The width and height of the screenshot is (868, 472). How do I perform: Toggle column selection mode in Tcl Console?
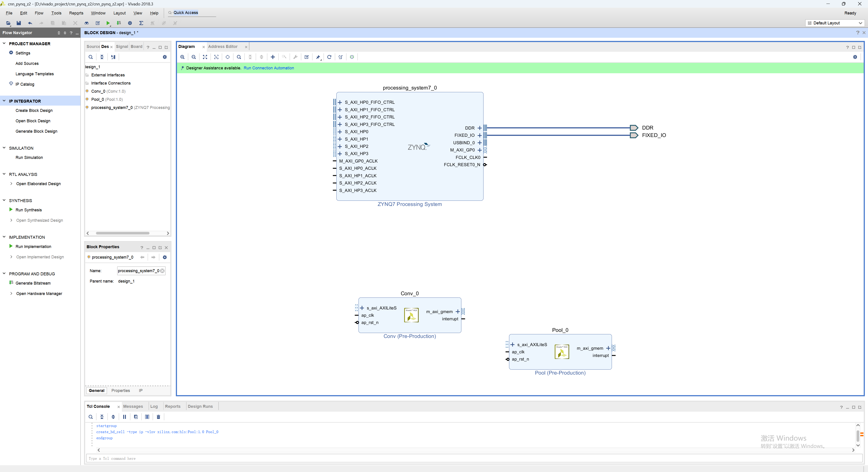click(147, 417)
